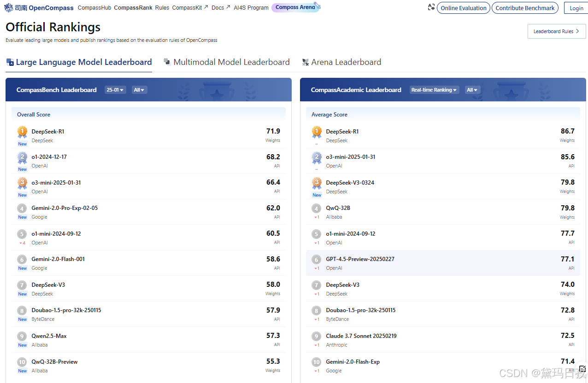
Task: Click the bronze medal icon next to o3-mini-2025-01-31 in CompassBench
Action: [22, 183]
